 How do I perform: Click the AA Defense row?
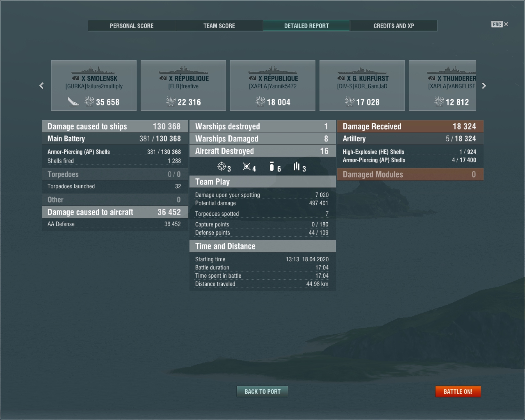(x=115, y=224)
